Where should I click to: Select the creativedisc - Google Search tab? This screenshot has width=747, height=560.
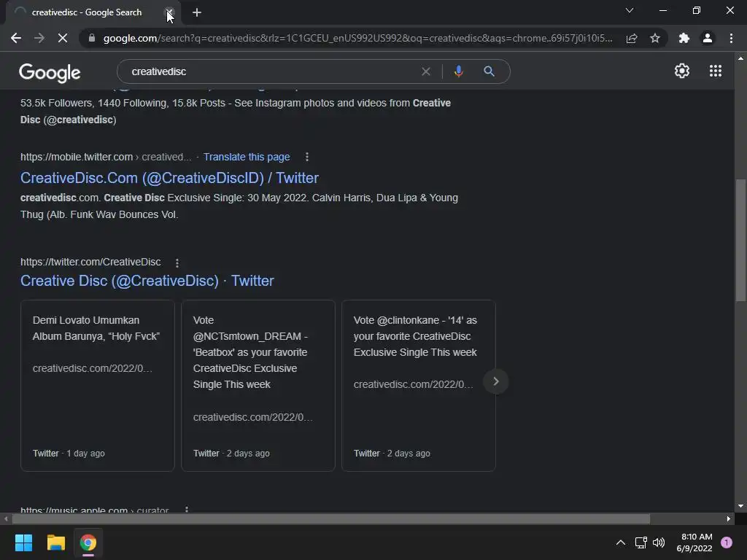tap(87, 12)
